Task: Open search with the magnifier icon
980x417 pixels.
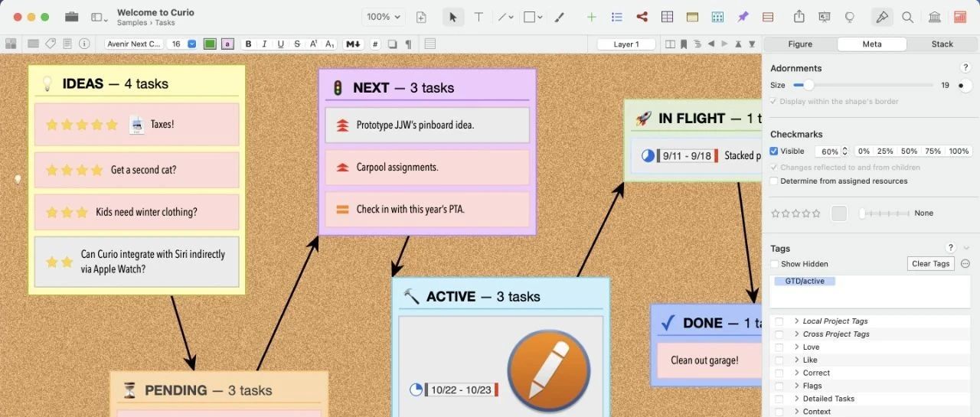Action: click(x=907, y=17)
